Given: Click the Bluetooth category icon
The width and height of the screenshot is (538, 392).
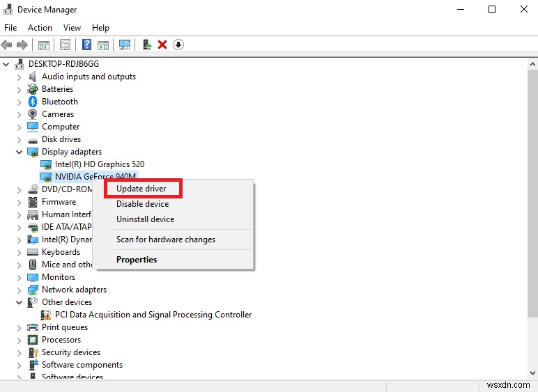Looking at the screenshot, I should point(33,102).
